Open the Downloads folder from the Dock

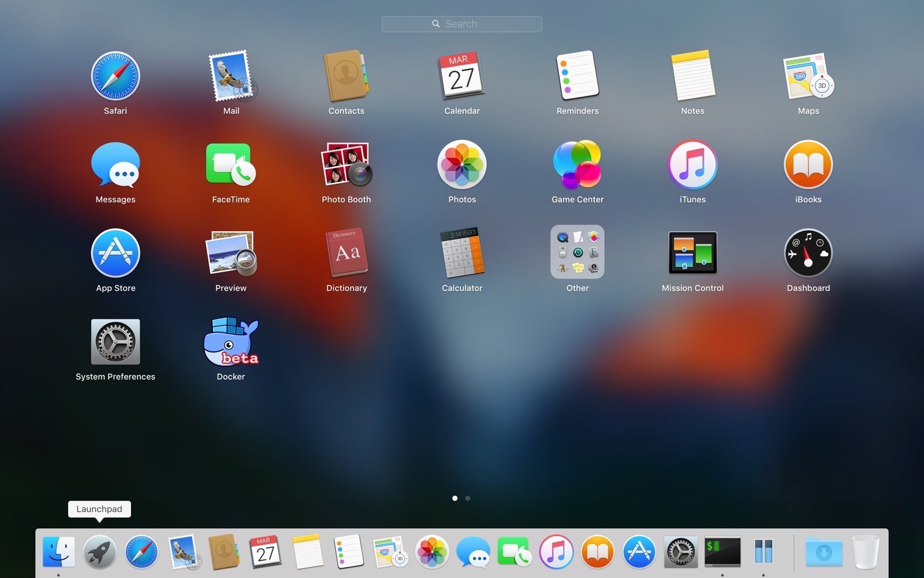coord(824,551)
